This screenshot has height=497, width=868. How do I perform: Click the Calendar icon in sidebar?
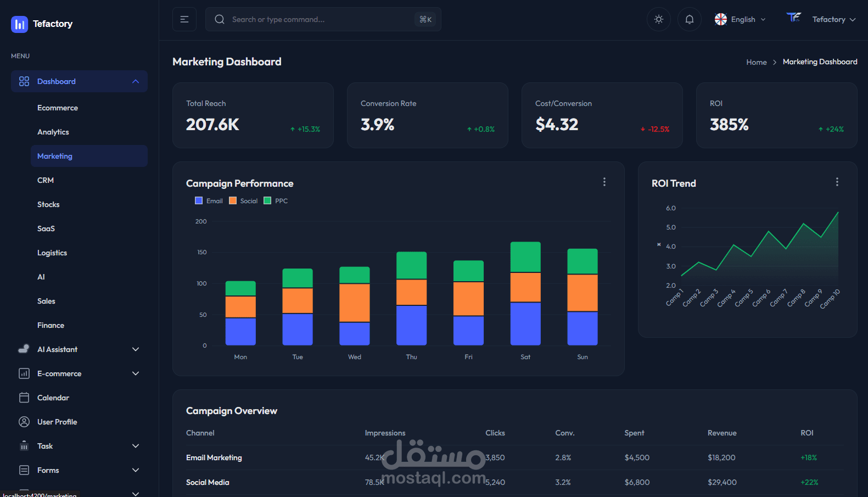[x=24, y=398]
